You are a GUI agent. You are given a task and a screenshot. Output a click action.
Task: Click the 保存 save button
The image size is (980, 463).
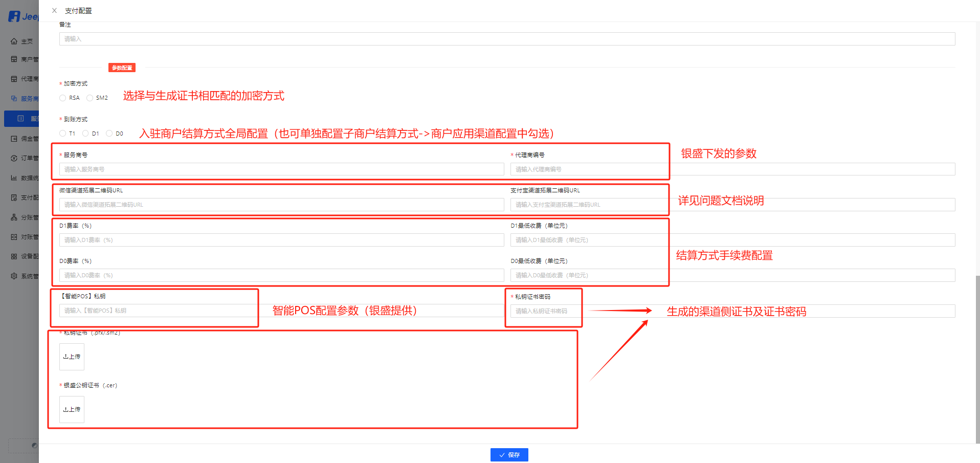(x=509, y=455)
